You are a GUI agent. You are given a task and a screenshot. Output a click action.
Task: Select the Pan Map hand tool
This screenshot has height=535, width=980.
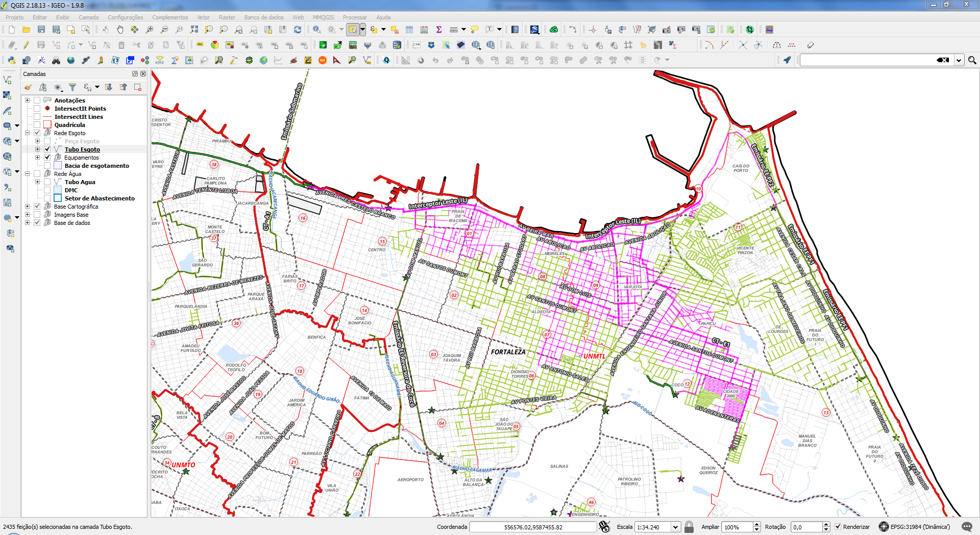(120, 30)
